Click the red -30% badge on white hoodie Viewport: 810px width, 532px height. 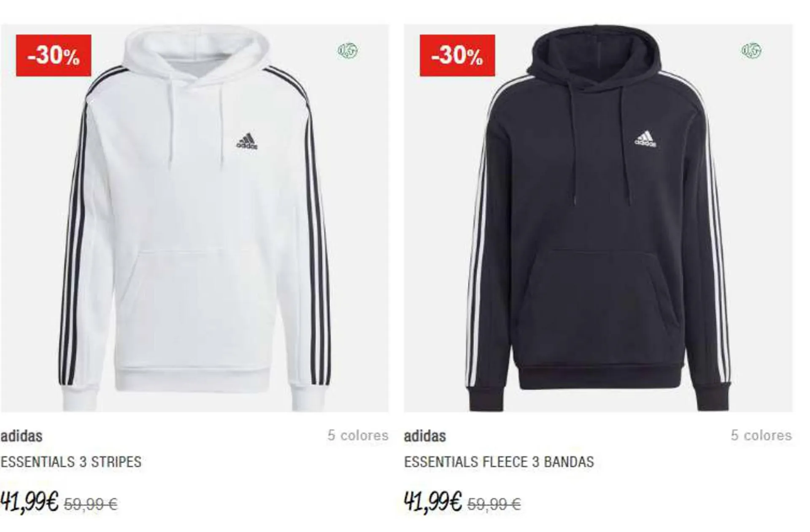point(54,56)
